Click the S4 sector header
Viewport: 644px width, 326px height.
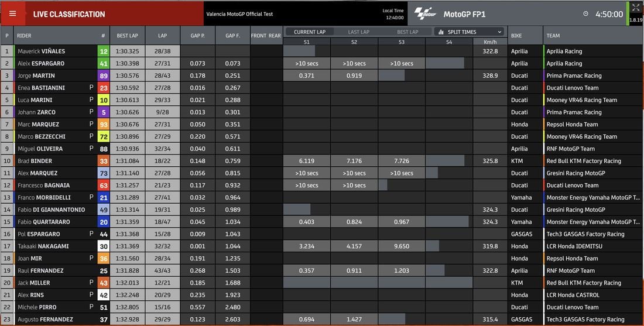coord(449,42)
